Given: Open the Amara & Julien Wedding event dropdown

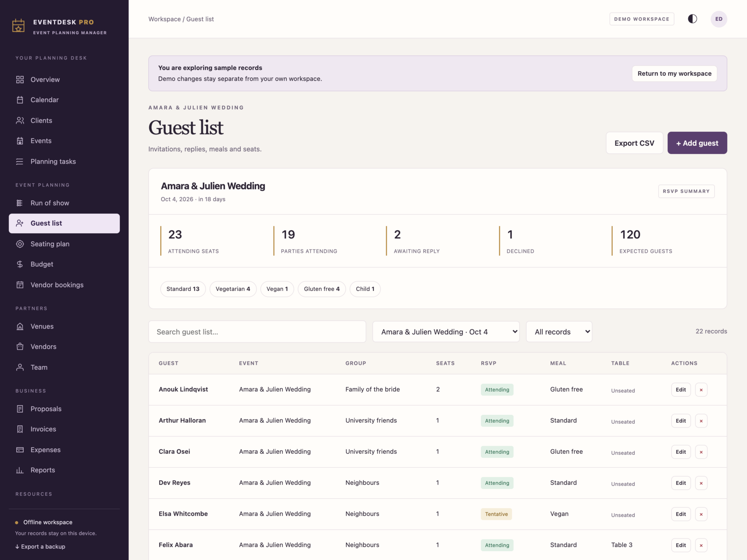Looking at the screenshot, I should click(x=446, y=332).
